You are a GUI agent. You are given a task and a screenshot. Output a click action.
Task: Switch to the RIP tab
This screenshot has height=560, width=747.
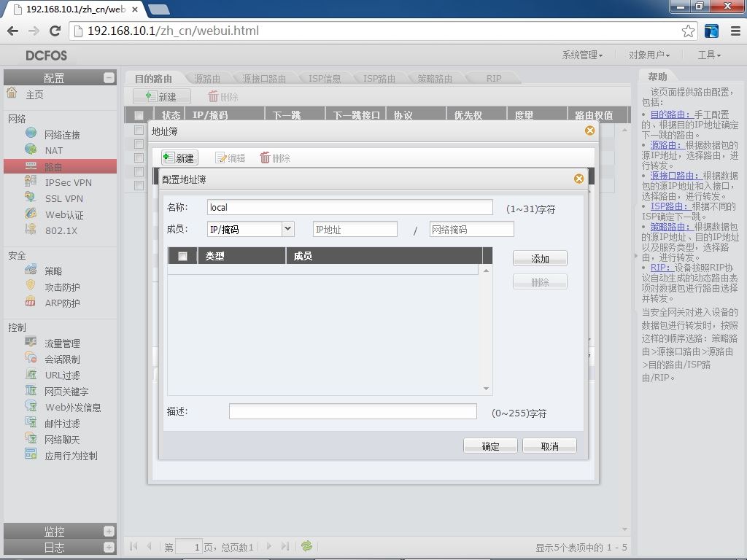pyautogui.click(x=494, y=79)
